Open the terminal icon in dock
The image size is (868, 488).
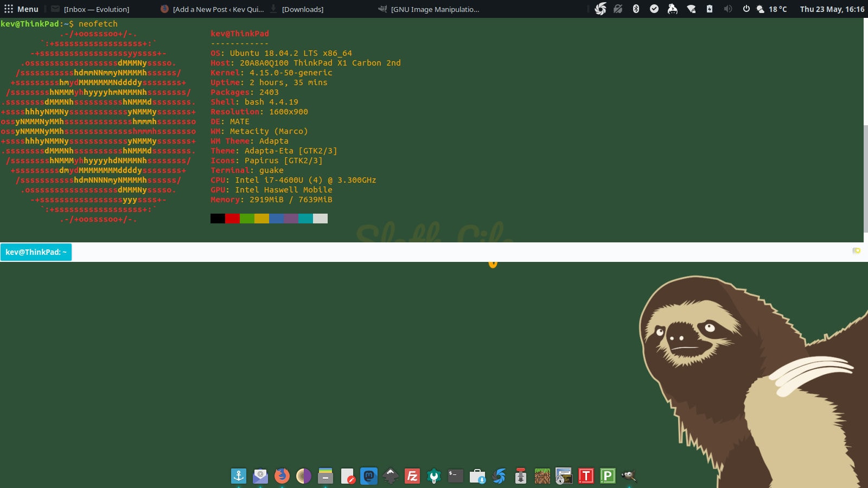pos(456,476)
